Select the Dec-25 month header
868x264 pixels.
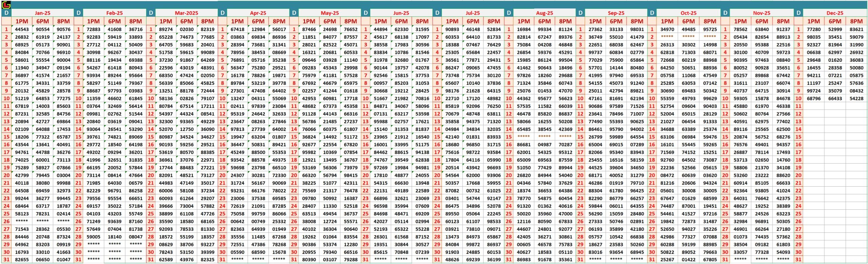click(835, 13)
